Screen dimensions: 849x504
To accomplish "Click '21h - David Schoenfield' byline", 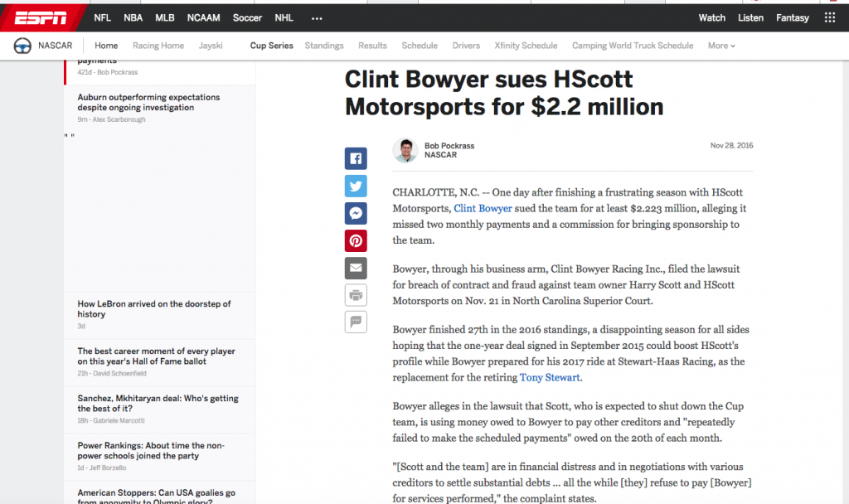I will tap(112, 374).
